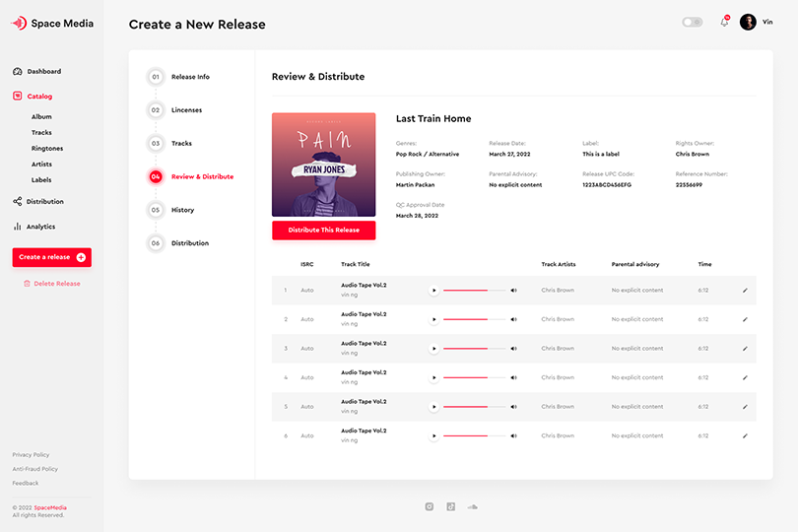Click the user avatar picture

click(x=748, y=22)
